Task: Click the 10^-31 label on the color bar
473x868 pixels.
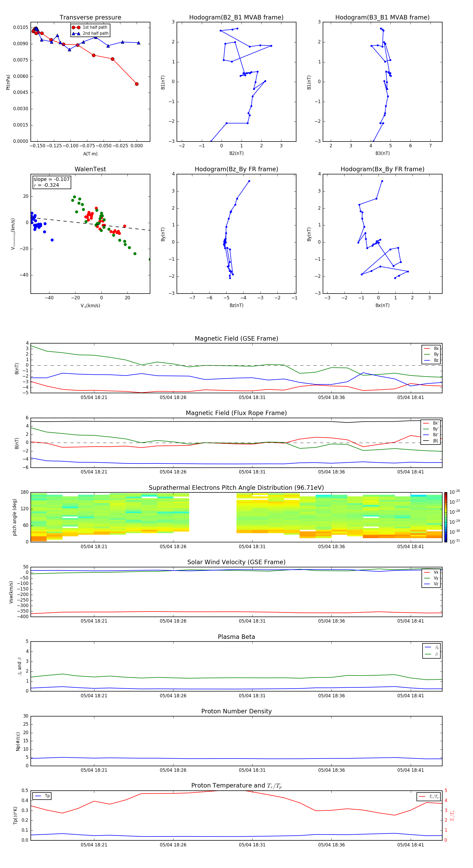Action: (x=454, y=542)
